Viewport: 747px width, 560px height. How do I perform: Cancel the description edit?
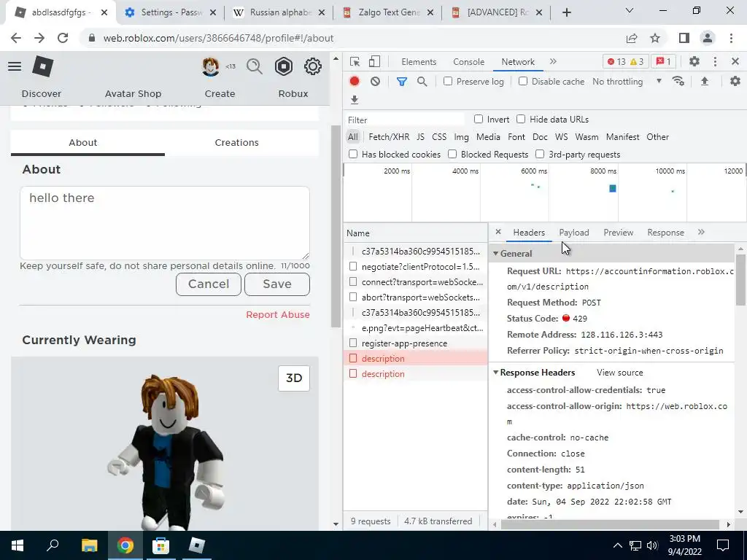(208, 284)
